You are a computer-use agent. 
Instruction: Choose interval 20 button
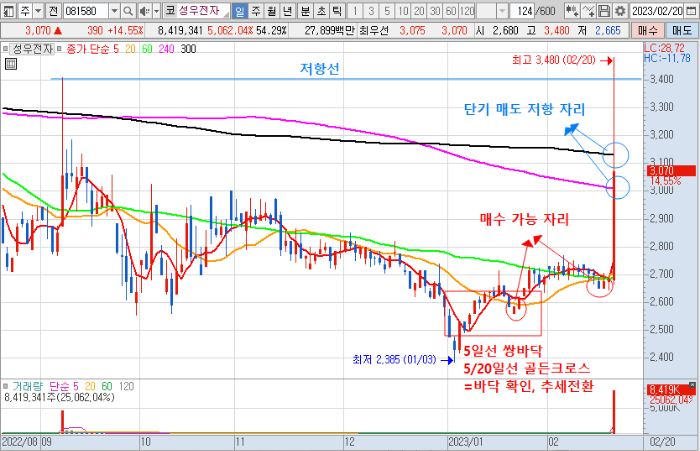coord(419,11)
